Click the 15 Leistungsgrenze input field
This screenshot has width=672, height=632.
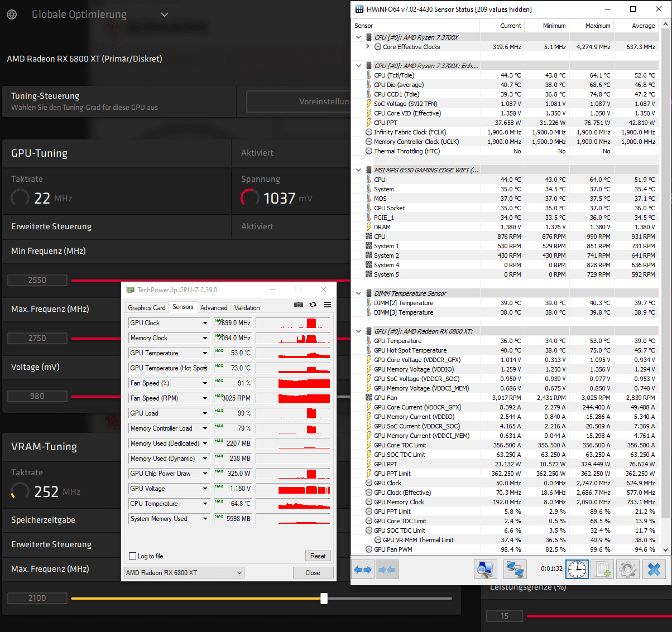pyautogui.click(x=505, y=616)
